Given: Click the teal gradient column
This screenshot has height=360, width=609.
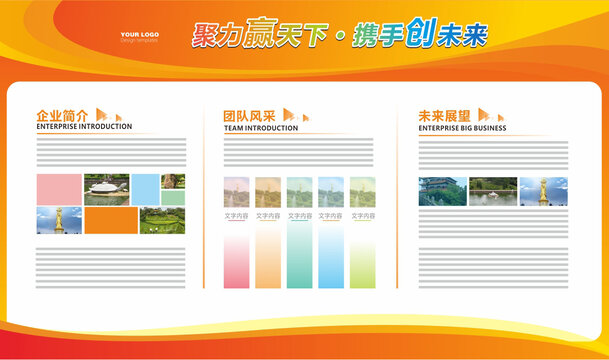Looking at the screenshot, I should [x=299, y=256].
